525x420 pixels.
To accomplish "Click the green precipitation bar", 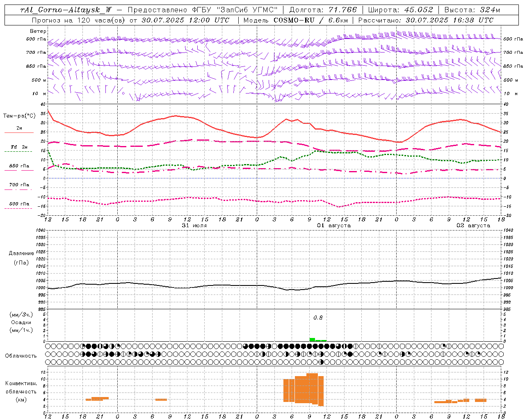I will [312, 340].
